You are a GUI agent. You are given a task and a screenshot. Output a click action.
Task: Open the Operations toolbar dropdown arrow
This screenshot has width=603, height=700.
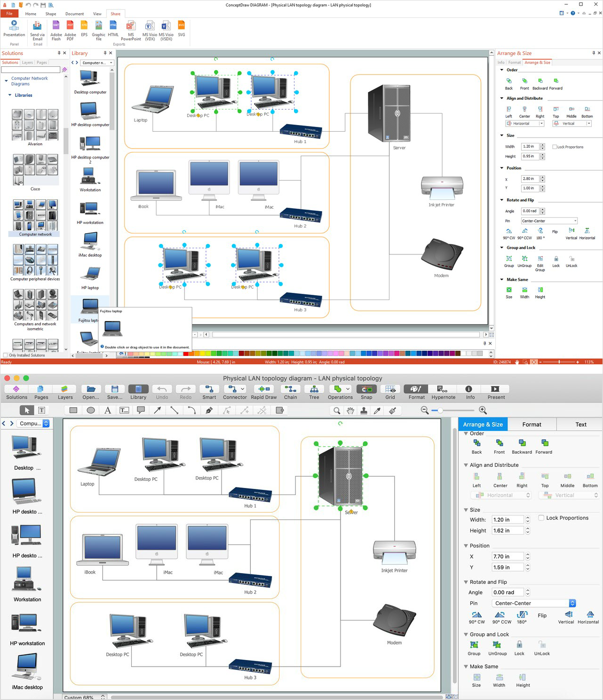click(x=348, y=389)
